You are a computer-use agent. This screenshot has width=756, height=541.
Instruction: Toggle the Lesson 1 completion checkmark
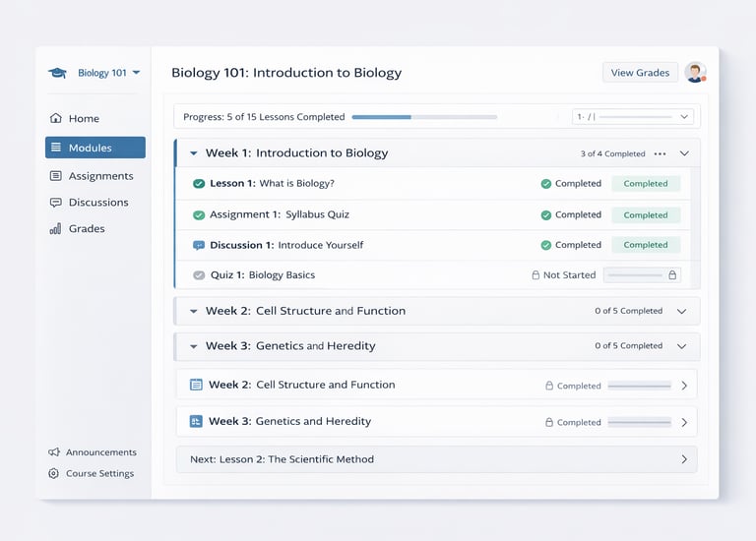(199, 184)
